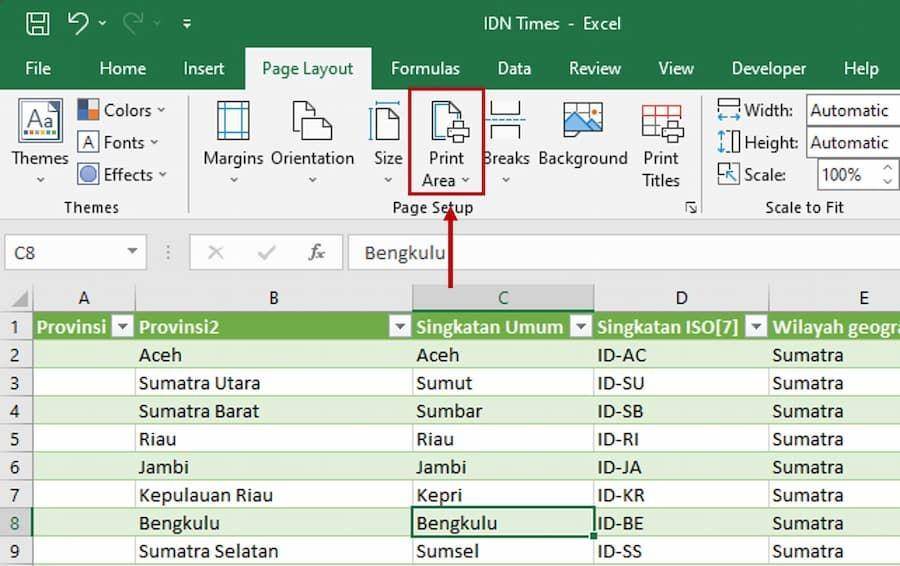Select the cell Sumbar

[503, 411]
